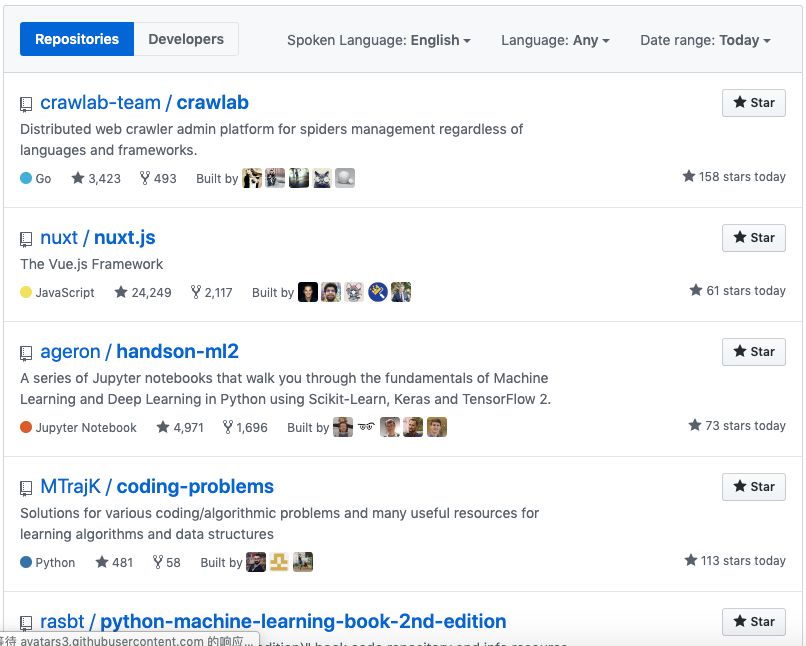Open the MTrajK / coding-problems repository link
This screenshot has height=646, width=806.
157,487
